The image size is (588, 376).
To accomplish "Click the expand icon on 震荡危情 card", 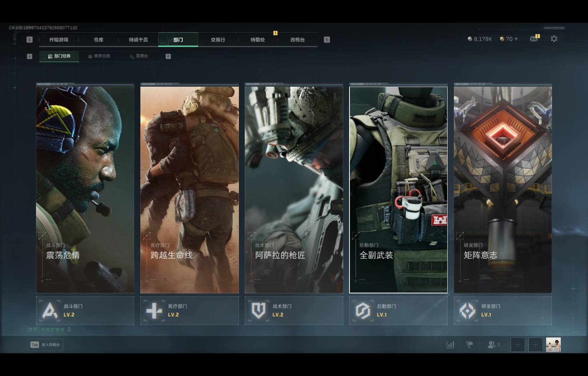I will [x=42, y=236].
